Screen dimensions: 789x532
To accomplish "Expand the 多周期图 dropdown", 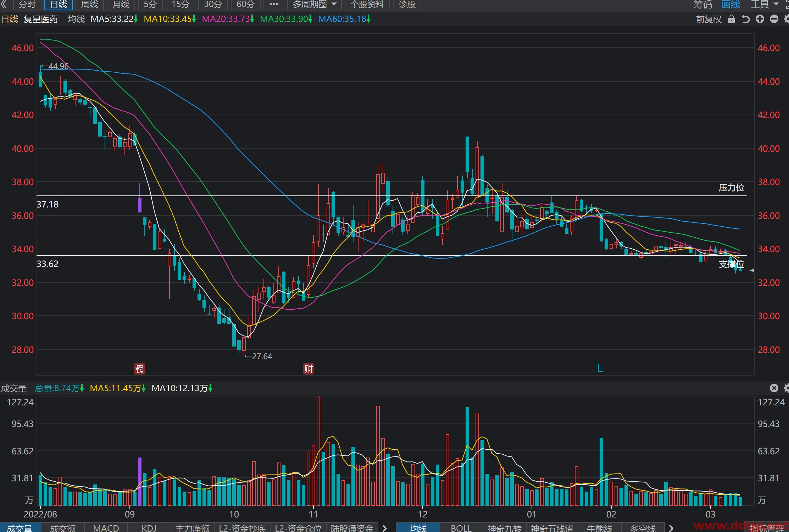I will click(315, 4).
